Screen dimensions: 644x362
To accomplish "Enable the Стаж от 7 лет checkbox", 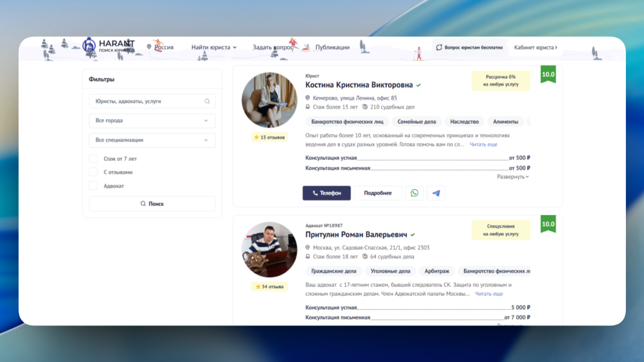I will pyautogui.click(x=93, y=158).
